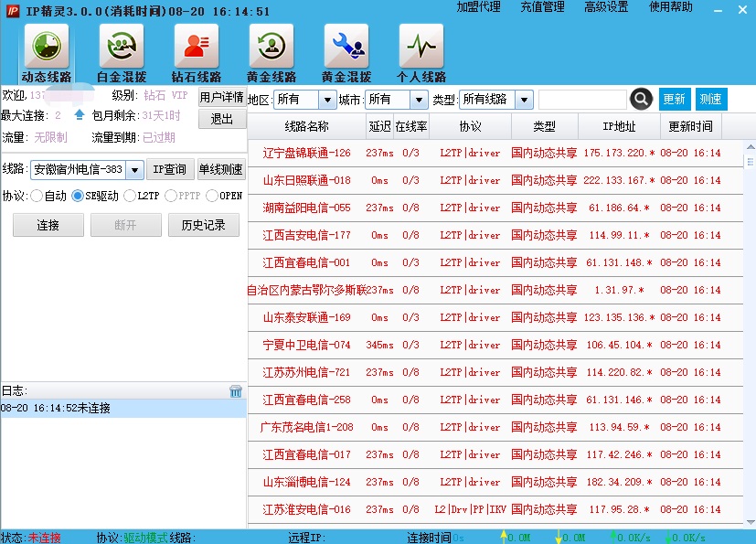This screenshot has width=756, height=544.
Task: Open the 高级设置 menu
Action: 606,7
